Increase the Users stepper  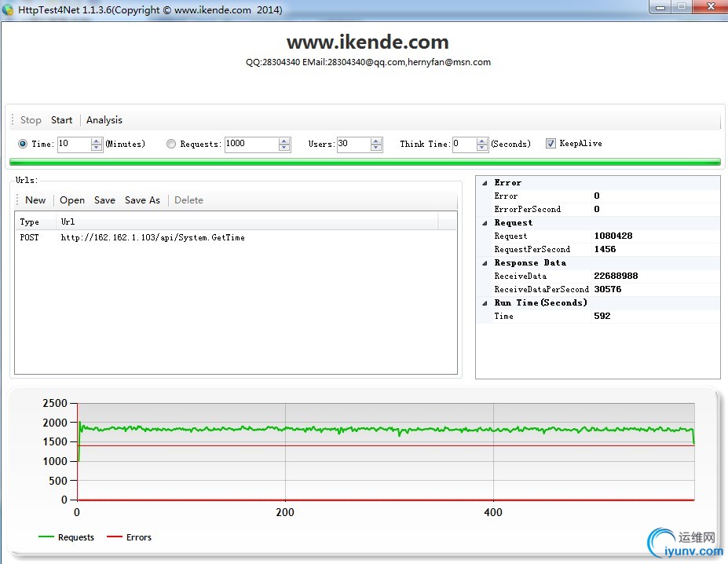click(376, 141)
